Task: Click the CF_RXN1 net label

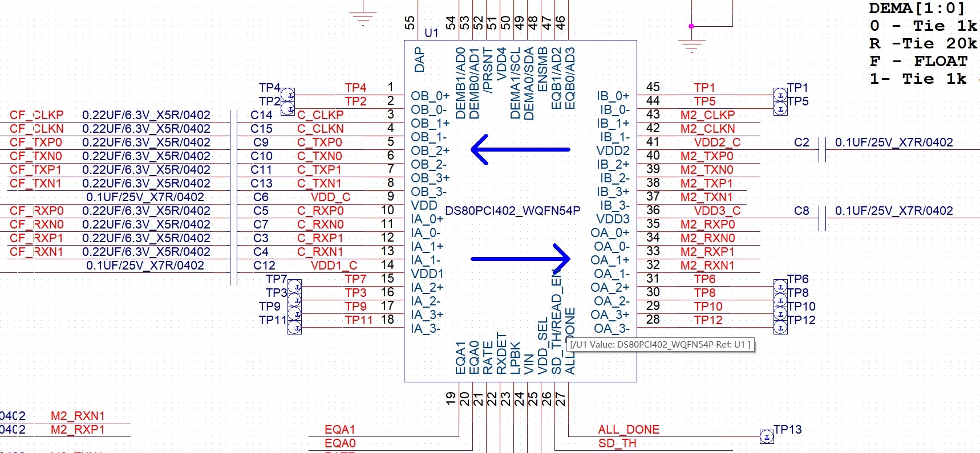Action: 37,252
